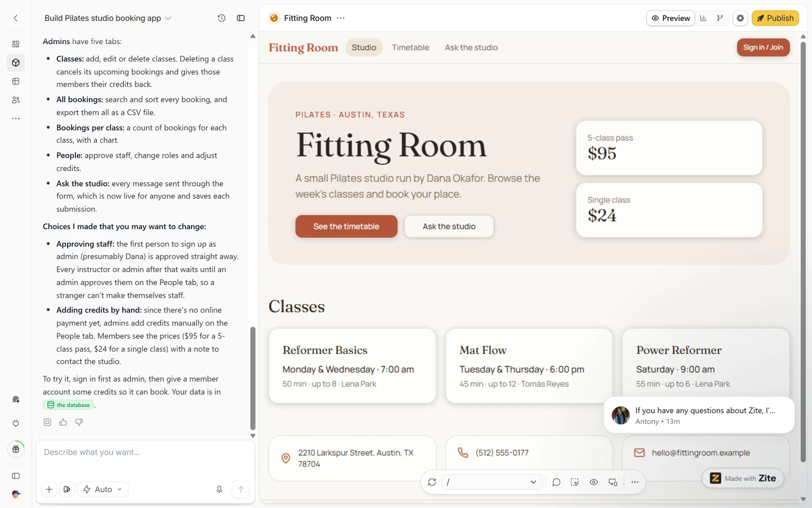Refresh the preview with reload icon
The image size is (812, 508).
tap(432, 482)
